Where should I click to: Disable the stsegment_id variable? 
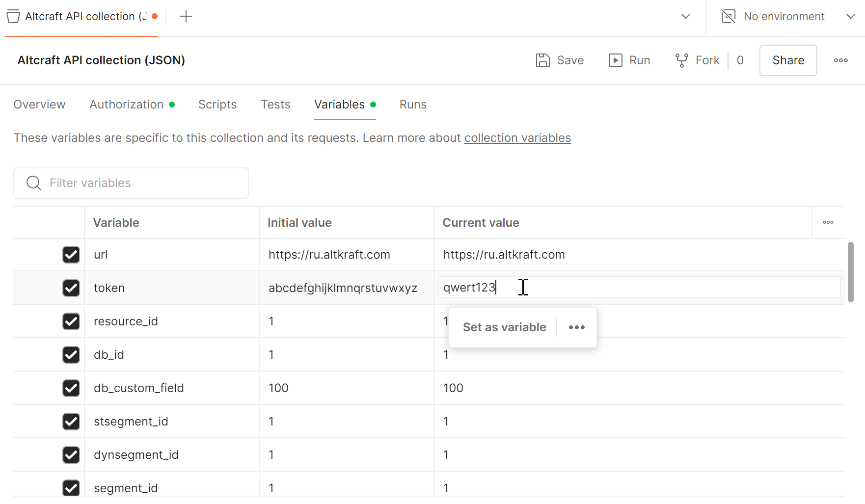click(x=71, y=422)
